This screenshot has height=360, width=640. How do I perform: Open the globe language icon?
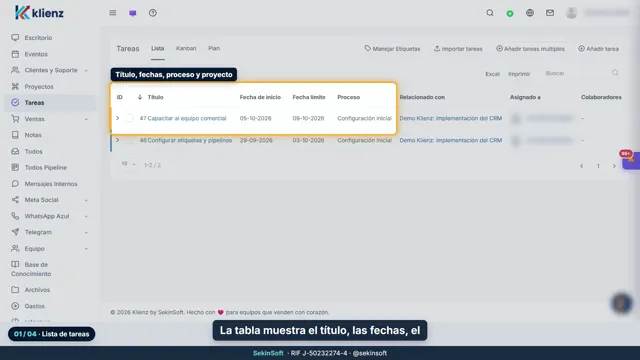(530, 13)
